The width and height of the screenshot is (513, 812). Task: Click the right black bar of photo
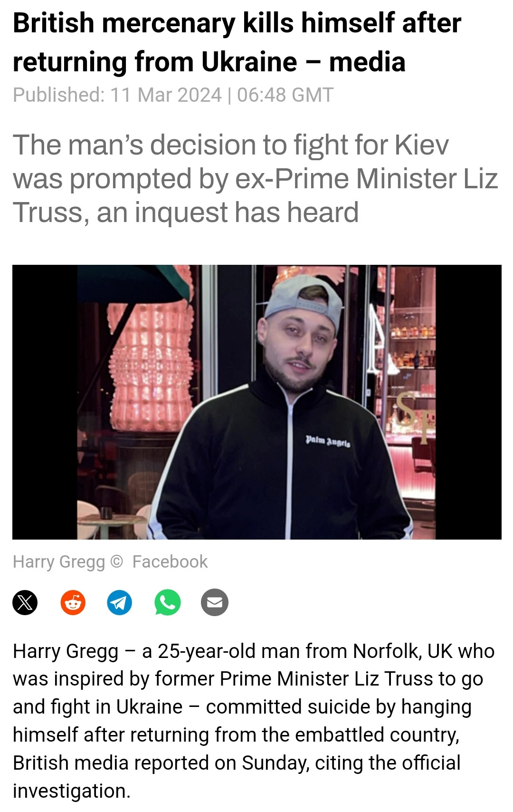pyautogui.click(x=468, y=402)
